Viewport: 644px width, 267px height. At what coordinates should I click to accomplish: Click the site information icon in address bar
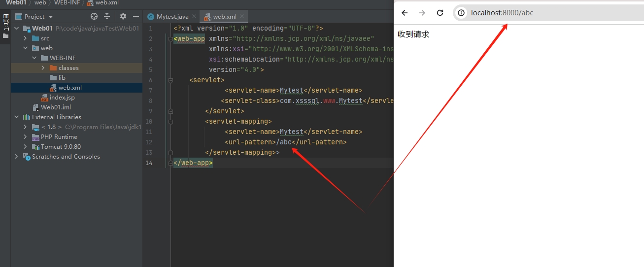click(461, 13)
